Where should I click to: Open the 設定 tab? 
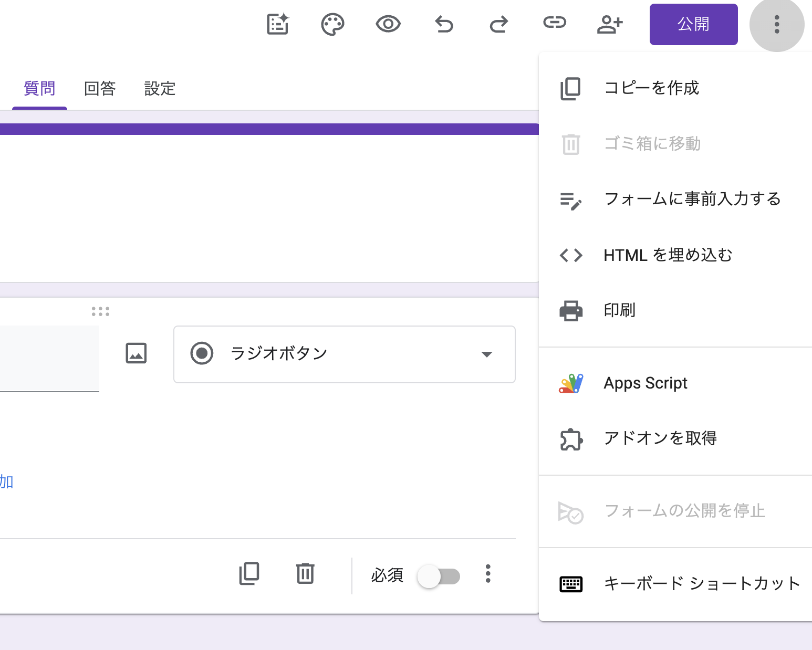[x=160, y=88]
